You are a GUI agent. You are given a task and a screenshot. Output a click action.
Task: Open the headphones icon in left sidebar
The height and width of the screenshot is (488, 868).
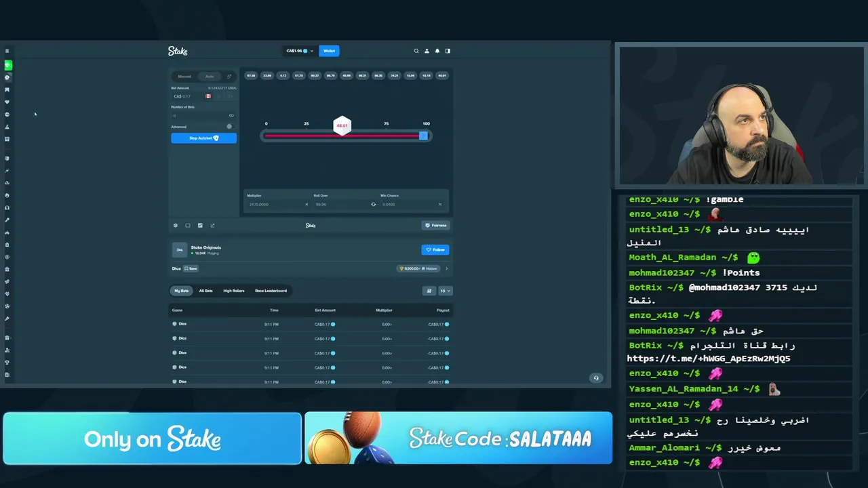tap(7, 207)
